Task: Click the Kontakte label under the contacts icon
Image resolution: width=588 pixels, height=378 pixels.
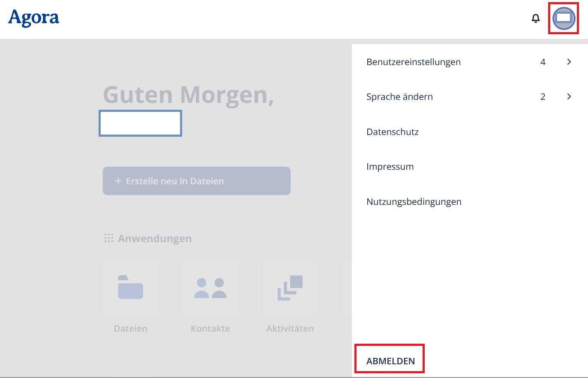Action: (210, 328)
